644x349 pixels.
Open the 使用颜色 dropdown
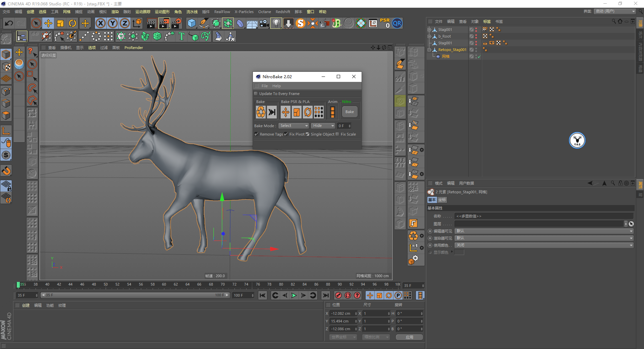[544, 245]
